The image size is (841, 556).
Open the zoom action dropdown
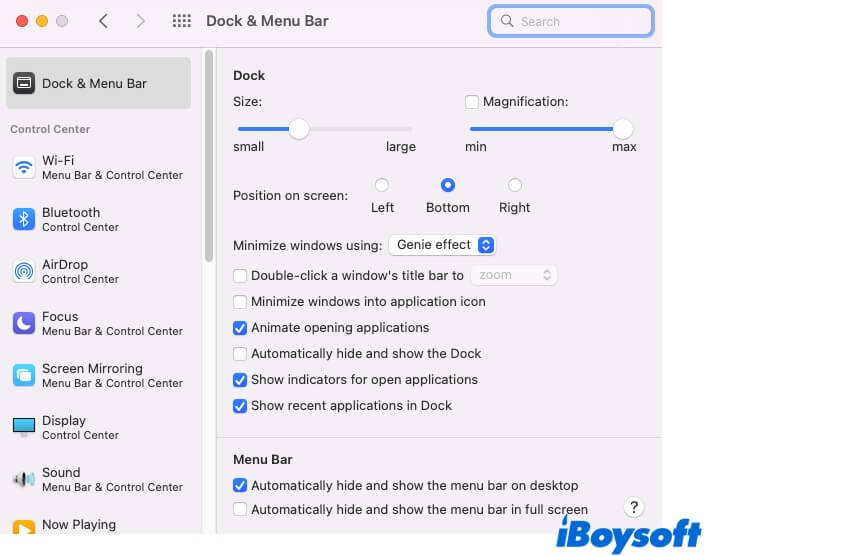(x=514, y=275)
